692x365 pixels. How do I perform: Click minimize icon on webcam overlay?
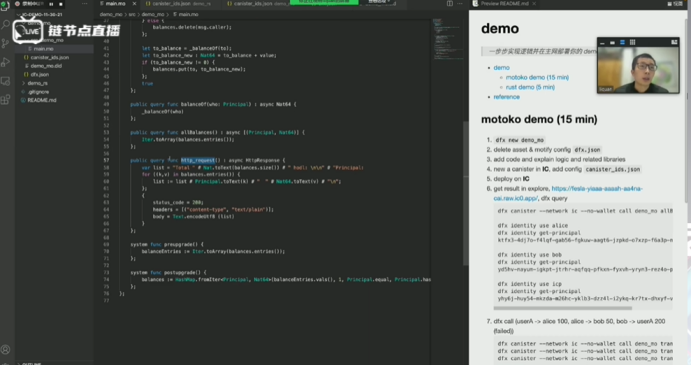(x=602, y=42)
